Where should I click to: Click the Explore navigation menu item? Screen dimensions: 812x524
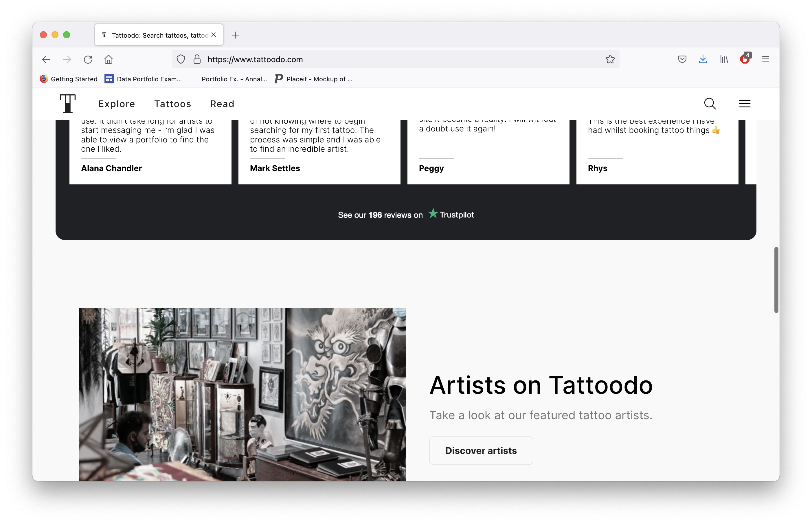[x=117, y=104]
